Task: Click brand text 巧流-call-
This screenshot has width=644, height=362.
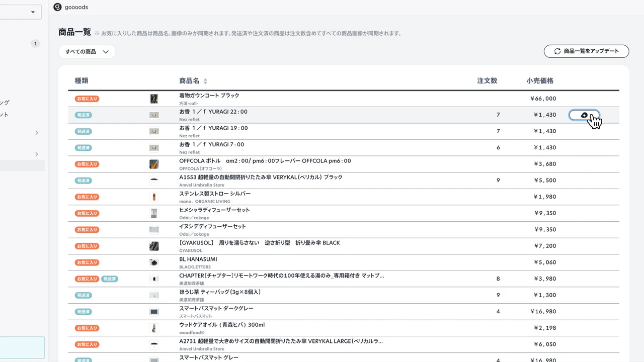Action: pos(189,104)
